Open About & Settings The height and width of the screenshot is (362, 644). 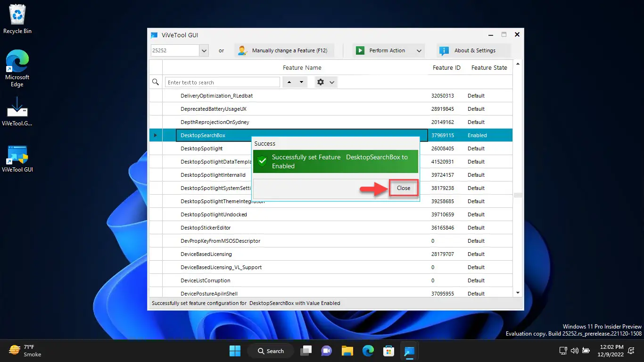[x=473, y=50]
